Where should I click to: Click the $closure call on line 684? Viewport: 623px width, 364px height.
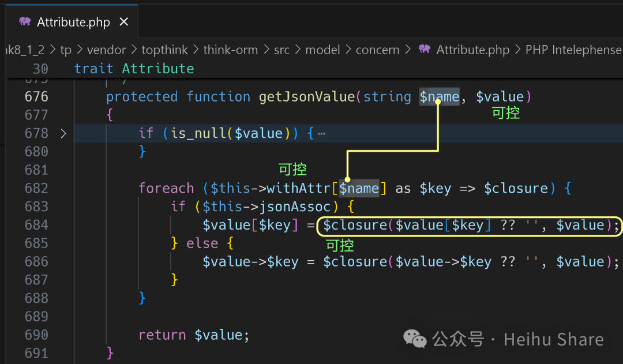pyautogui.click(x=355, y=225)
